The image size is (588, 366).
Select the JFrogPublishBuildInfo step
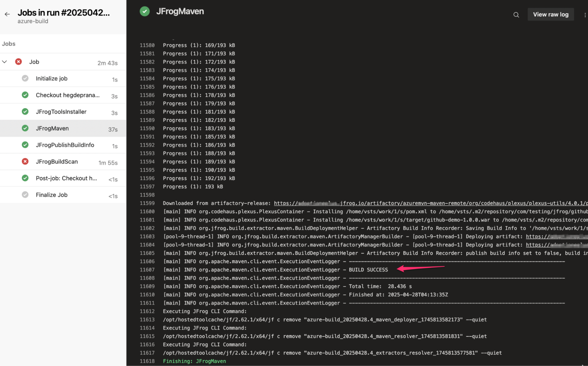coord(65,145)
